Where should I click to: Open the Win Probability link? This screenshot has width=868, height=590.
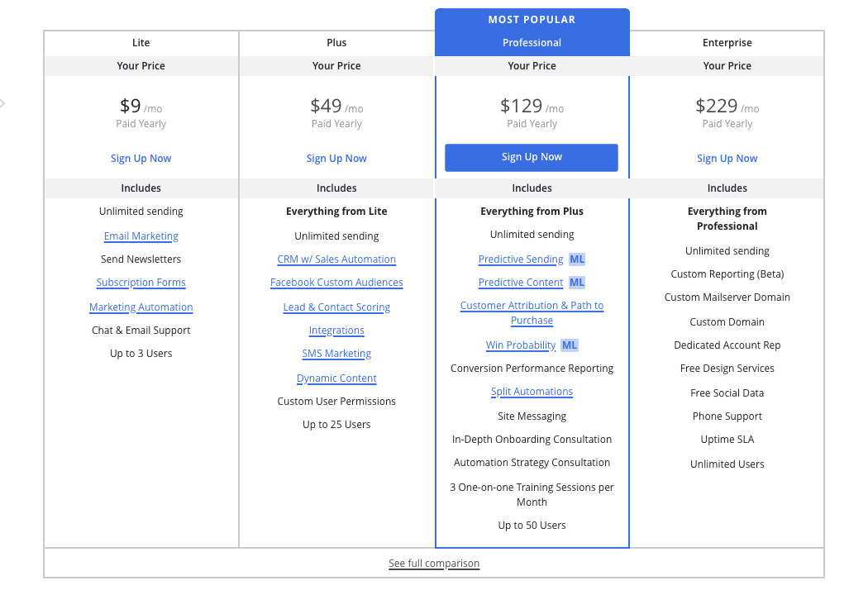point(521,345)
